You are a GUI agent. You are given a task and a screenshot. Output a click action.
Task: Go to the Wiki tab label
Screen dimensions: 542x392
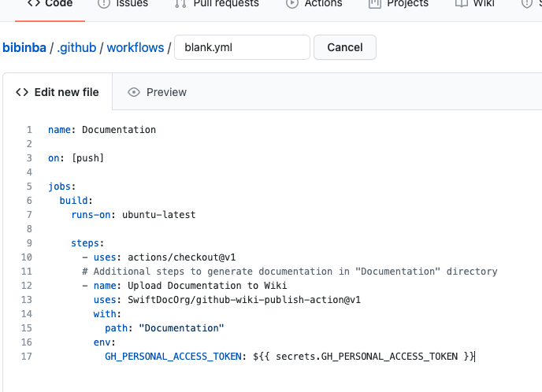[x=484, y=3]
